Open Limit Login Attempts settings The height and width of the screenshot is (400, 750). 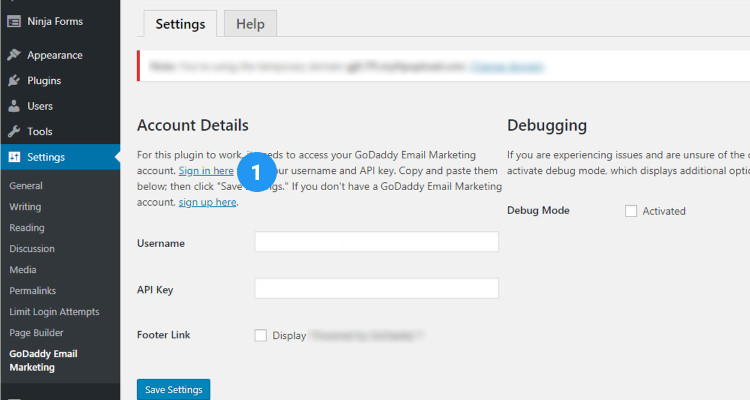tap(55, 312)
